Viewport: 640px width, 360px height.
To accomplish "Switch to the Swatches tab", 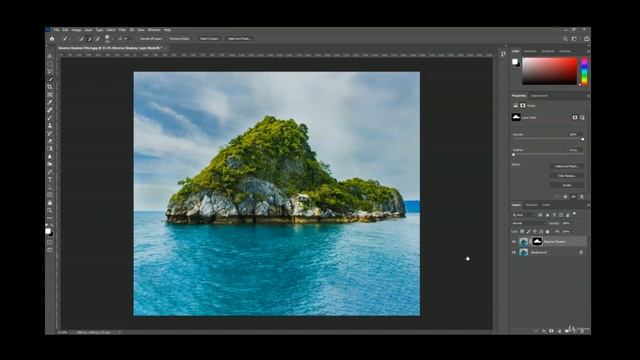I will pos(530,51).
